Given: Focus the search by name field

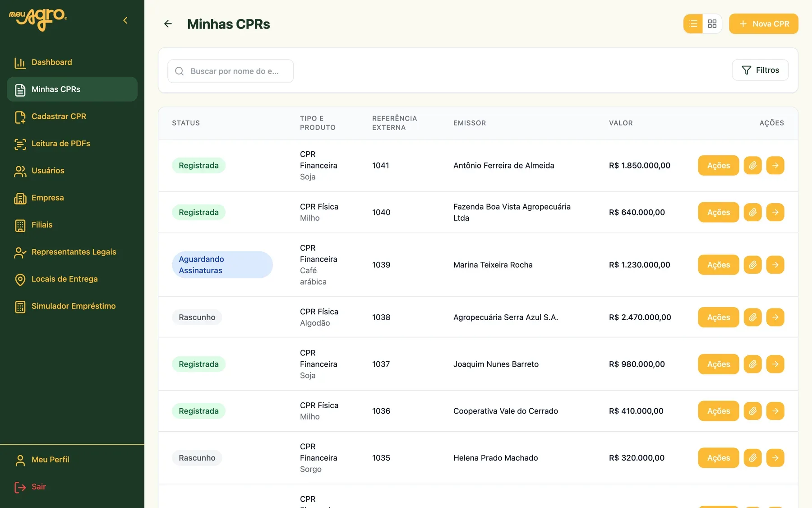Looking at the screenshot, I should point(231,71).
